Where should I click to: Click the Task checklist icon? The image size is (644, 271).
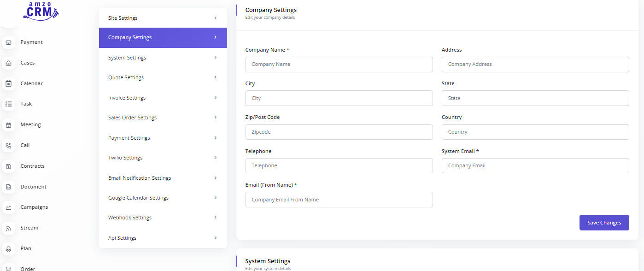click(8, 104)
